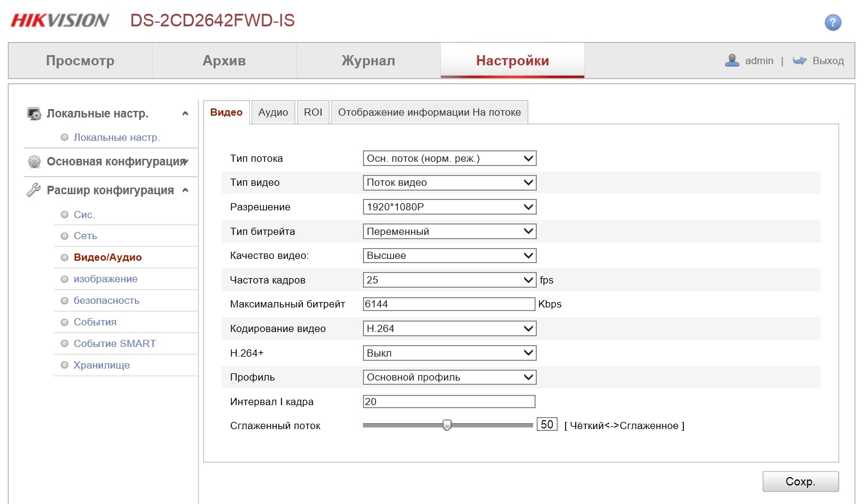Click the Максимальный битрейт input field

click(449, 304)
